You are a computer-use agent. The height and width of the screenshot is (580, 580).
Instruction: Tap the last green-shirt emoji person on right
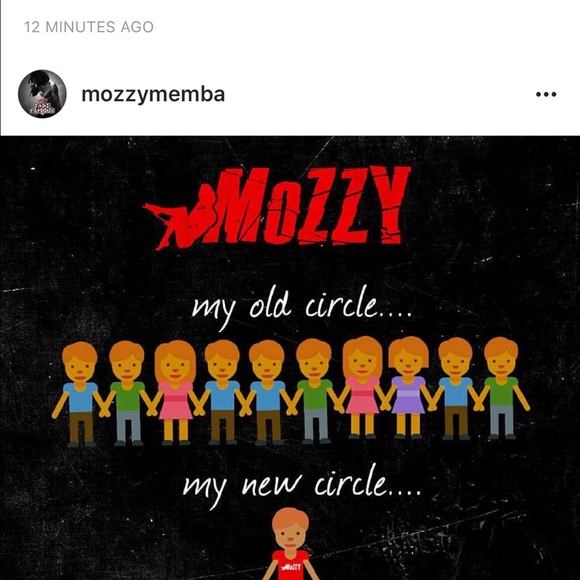[502, 388]
